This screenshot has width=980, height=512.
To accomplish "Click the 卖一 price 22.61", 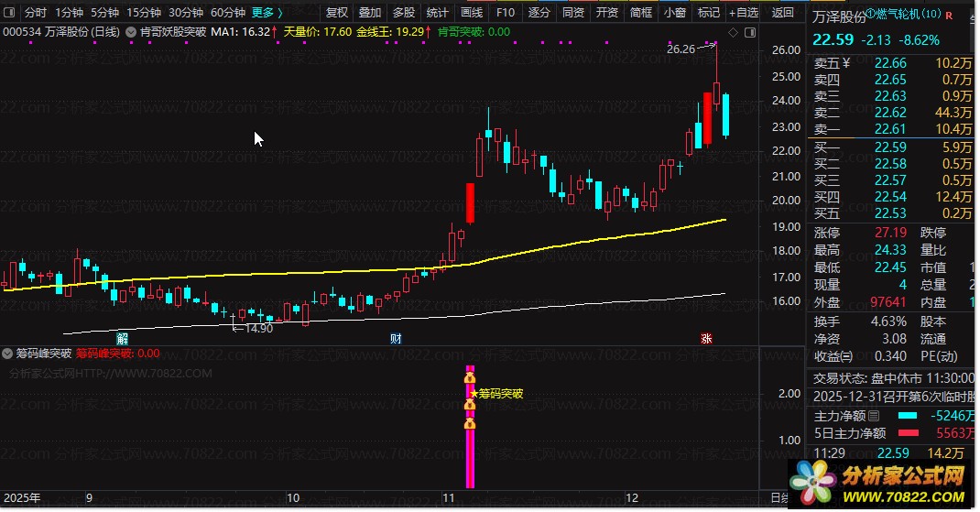I will 890,129.
